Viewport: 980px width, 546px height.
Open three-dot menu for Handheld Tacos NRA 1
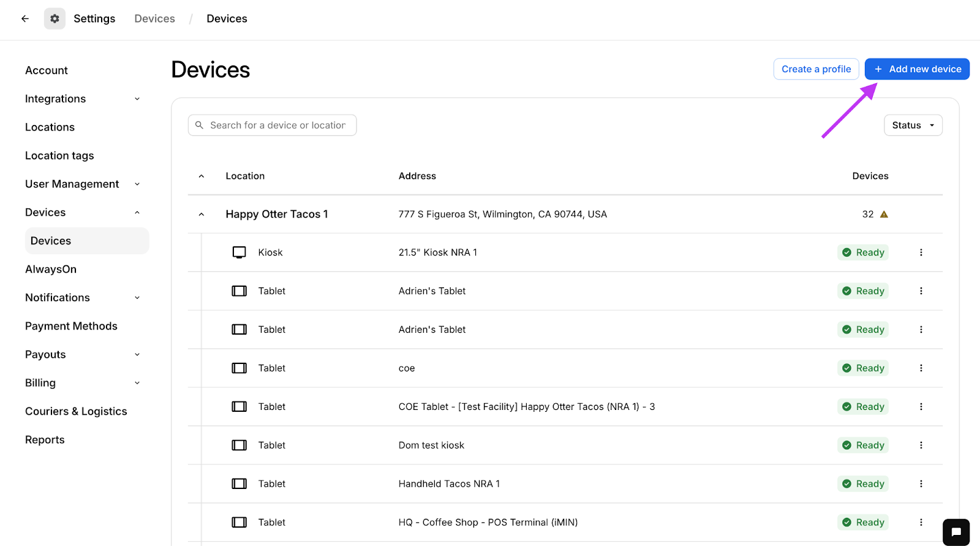click(x=921, y=484)
